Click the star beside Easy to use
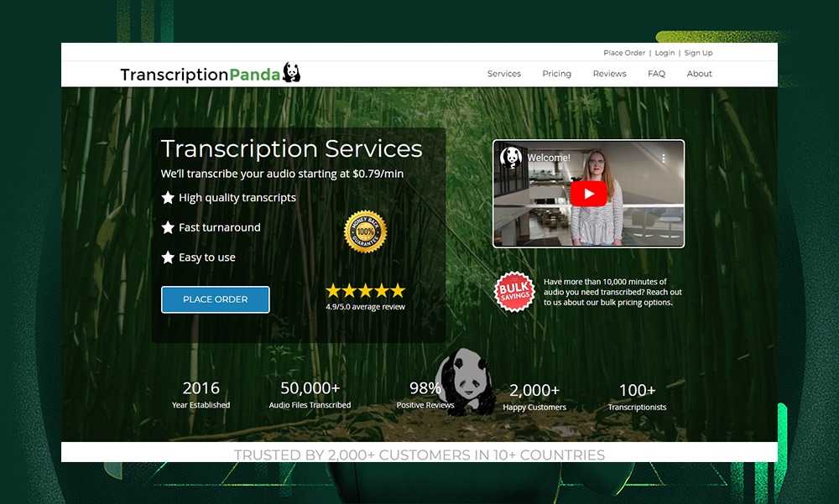 168,257
